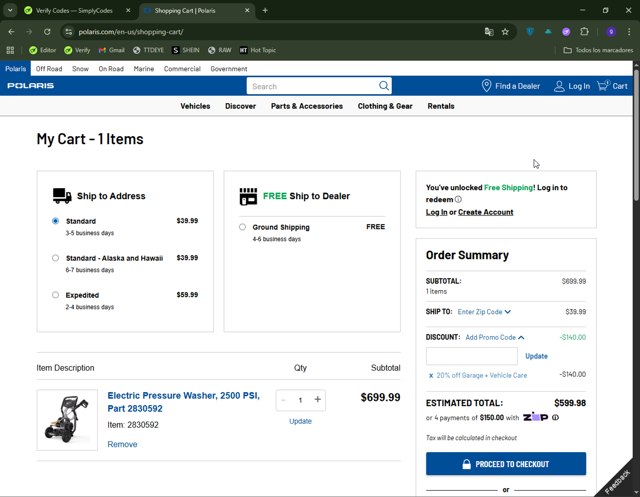Open the Discover menu
Image resolution: width=640 pixels, height=497 pixels.
coord(240,106)
